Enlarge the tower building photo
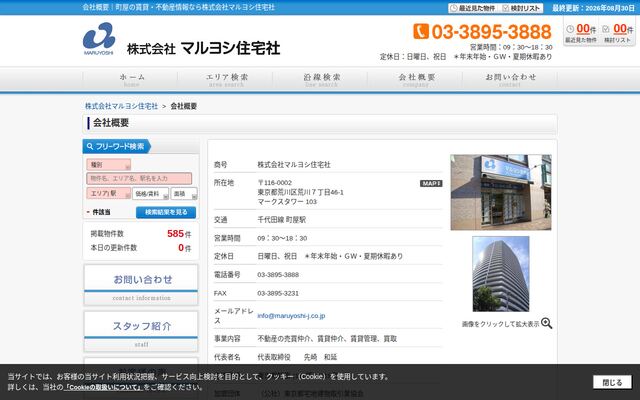This screenshot has width=640, height=400. (501, 274)
